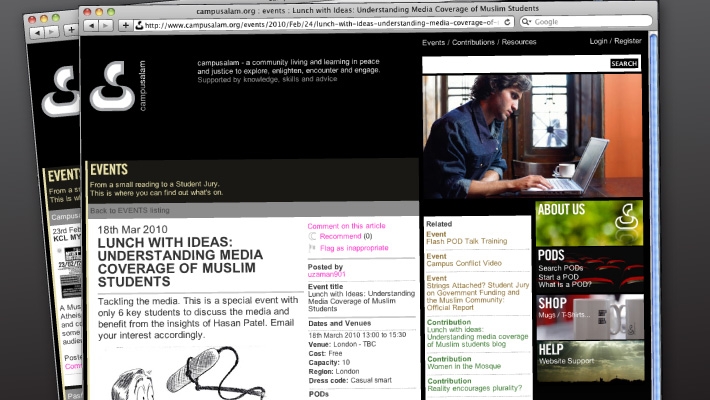Click the Dress code: Casual smart text
The width and height of the screenshot is (710, 400).
pyautogui.click(x=350, y=381)
